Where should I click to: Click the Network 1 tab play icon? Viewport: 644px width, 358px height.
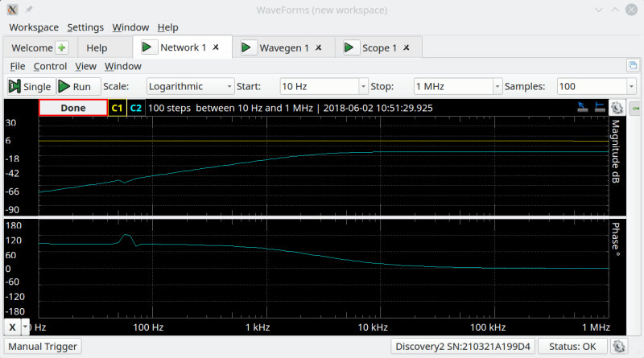point(149,47)
